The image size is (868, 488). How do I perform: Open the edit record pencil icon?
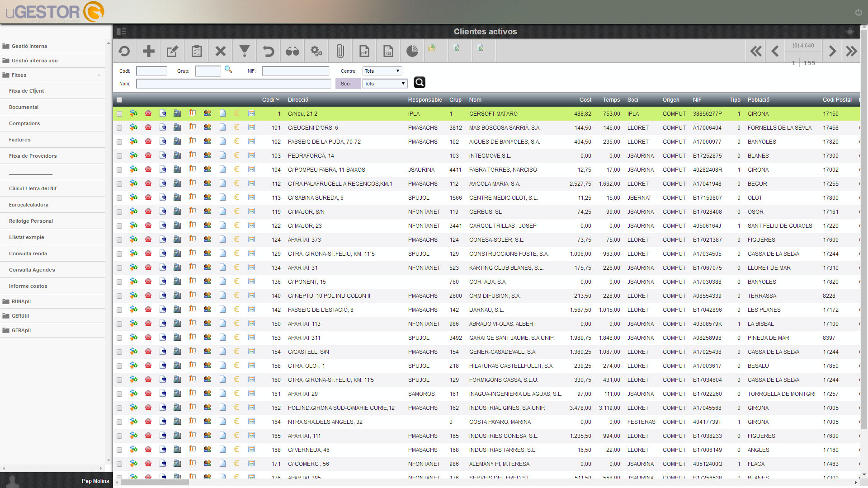tap(172, 51)
